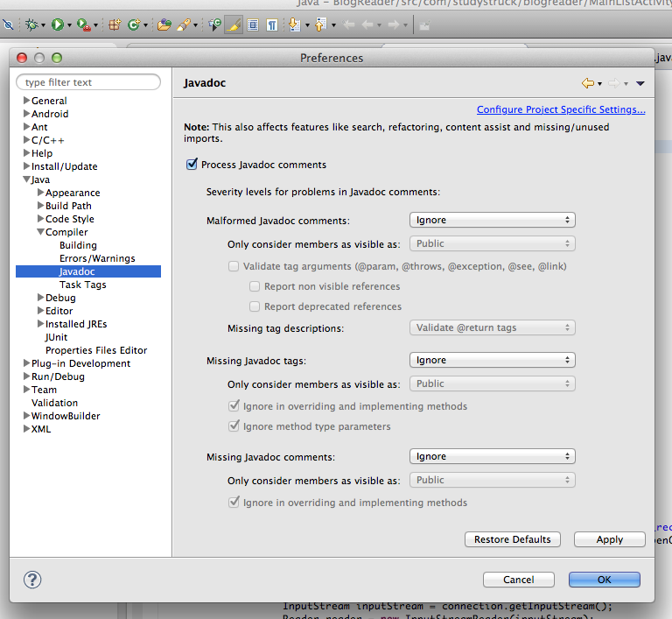Click the New Java Class icon
Screen dimensions: 672x619
click(134, 25)
